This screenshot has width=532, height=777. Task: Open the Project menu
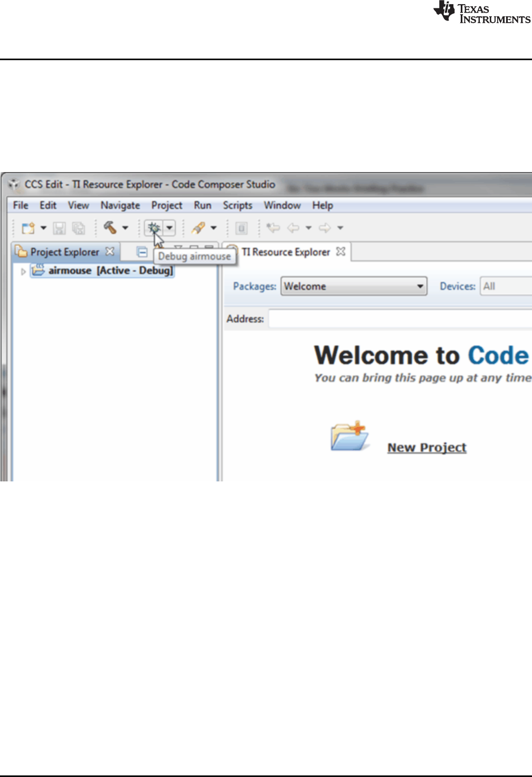167,205
